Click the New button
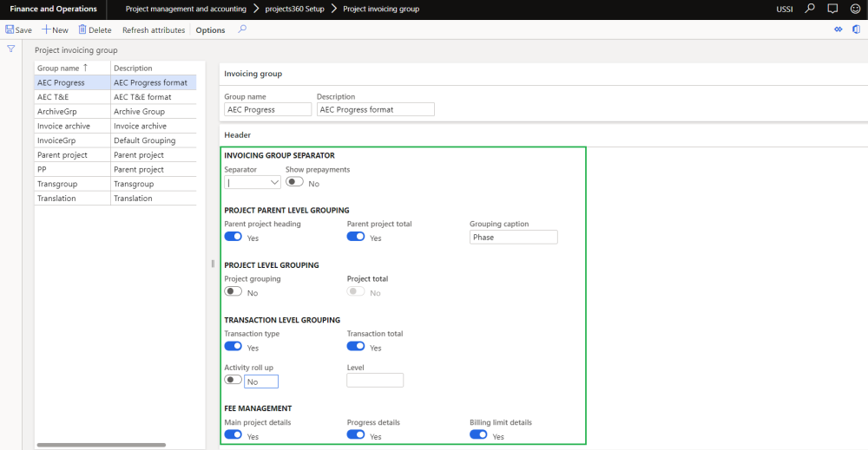868x450 pixels. 55,30
